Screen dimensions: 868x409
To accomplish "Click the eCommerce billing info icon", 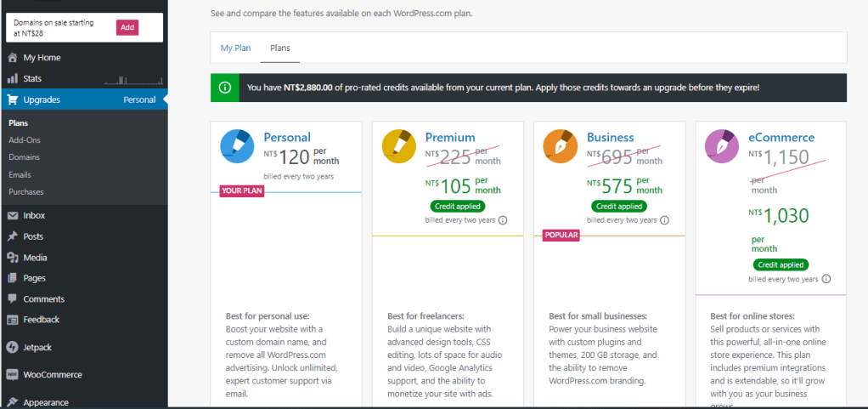I will coord(826,279).
